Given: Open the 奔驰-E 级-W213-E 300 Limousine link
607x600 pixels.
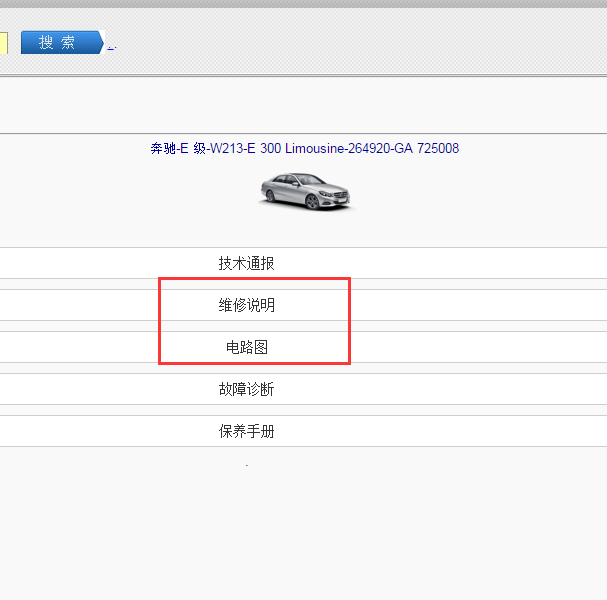Looking at the screenshot, I should coord(305,148).
